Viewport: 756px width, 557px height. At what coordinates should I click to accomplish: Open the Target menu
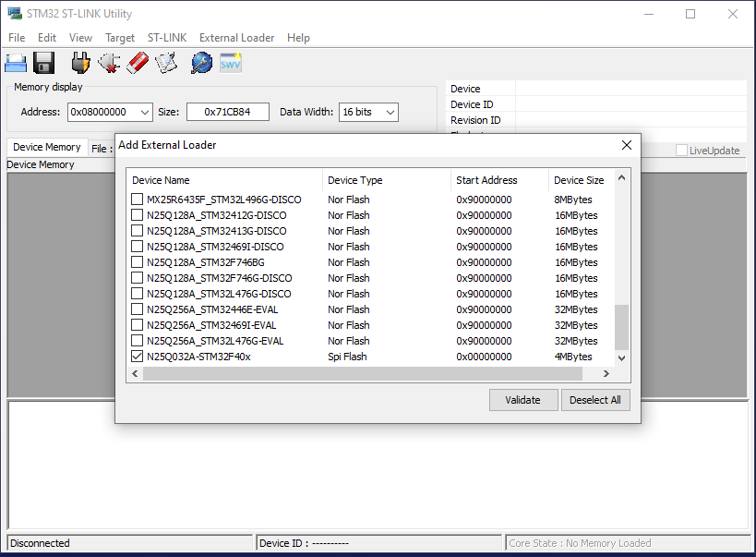(x=120, y=38)
